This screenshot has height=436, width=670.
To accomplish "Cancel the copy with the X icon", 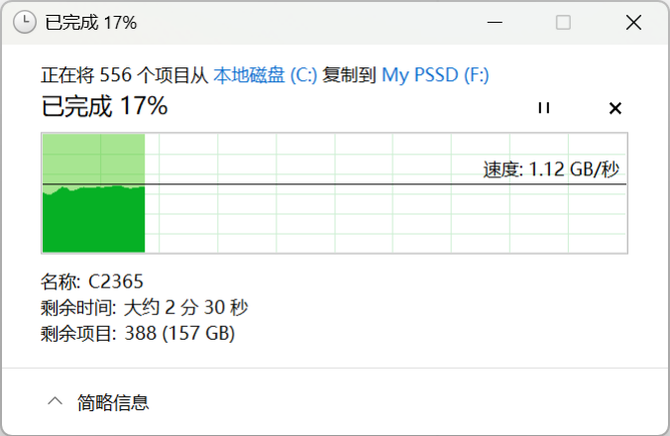I will click(615, 108).
